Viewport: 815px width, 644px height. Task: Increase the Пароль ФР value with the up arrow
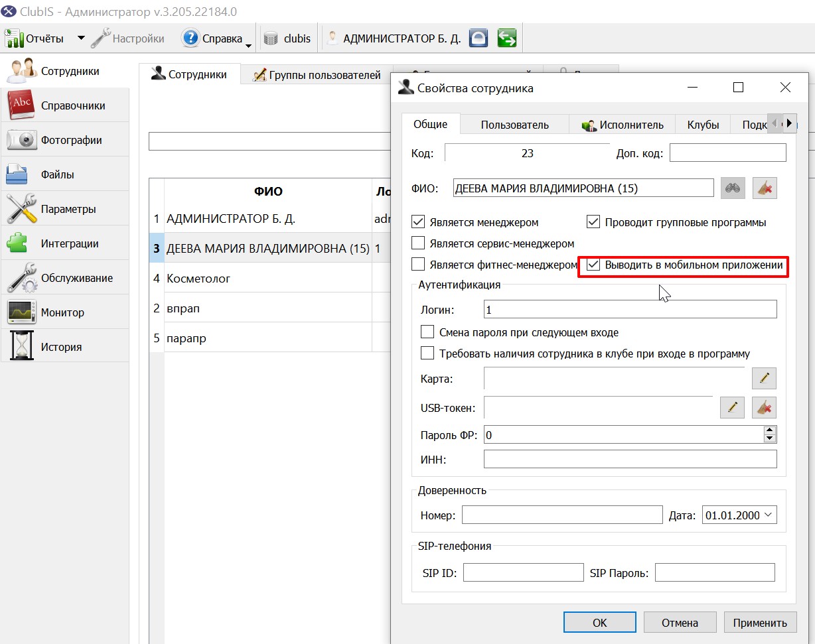(x=770, y=430)
